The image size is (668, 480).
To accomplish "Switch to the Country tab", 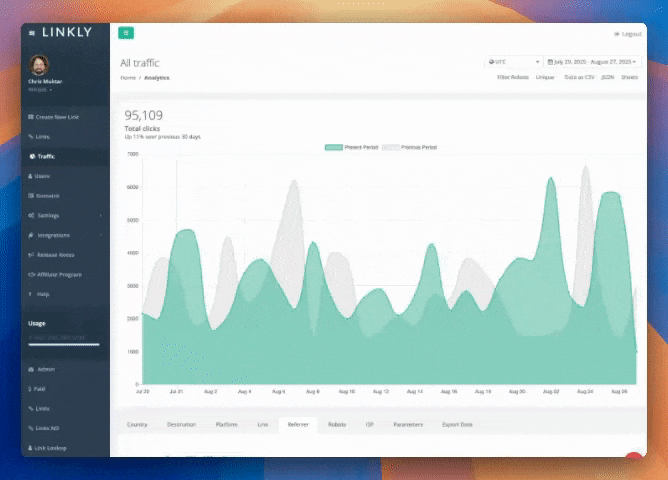I will 137,424.
